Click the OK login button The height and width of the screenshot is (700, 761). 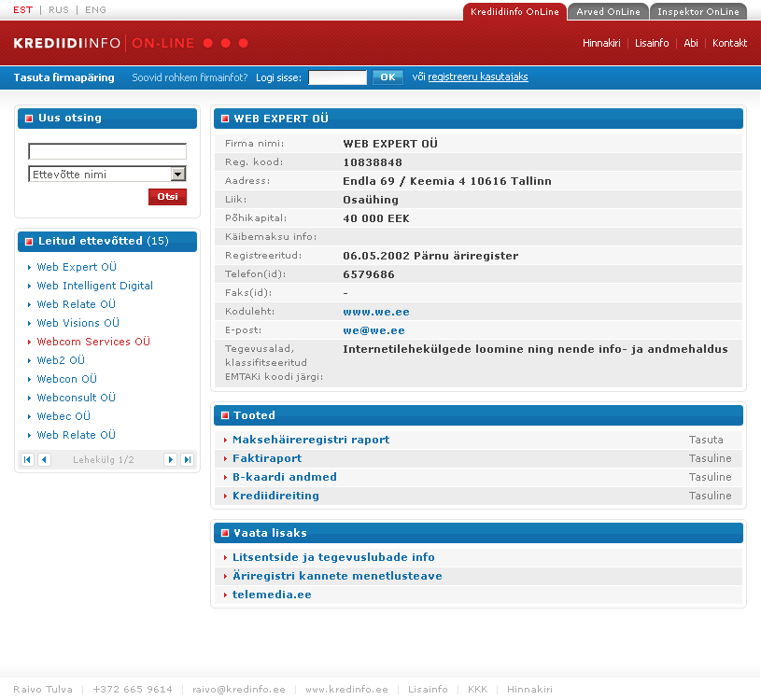[x=388, y=77]
